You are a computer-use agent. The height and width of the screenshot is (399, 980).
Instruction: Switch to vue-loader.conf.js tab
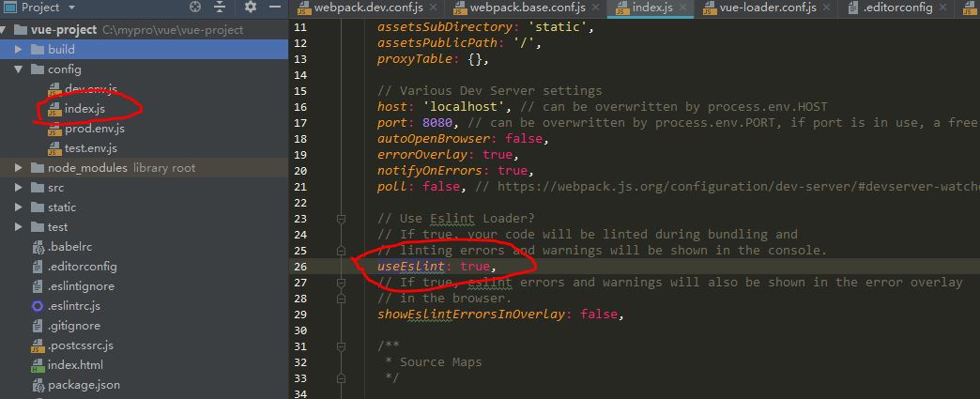773,8
